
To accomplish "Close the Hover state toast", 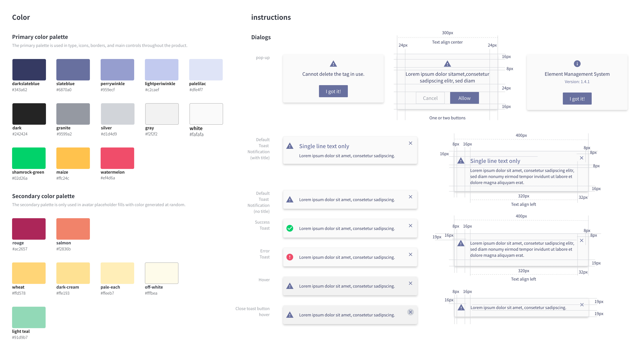I will (411, 283).
